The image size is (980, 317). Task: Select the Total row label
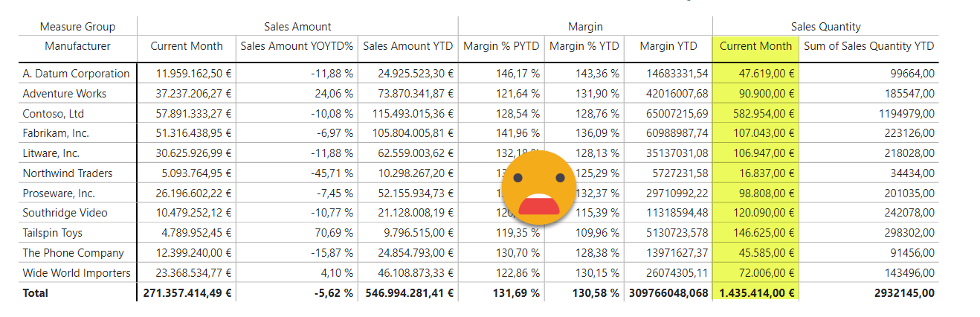[x=36, y=293]
